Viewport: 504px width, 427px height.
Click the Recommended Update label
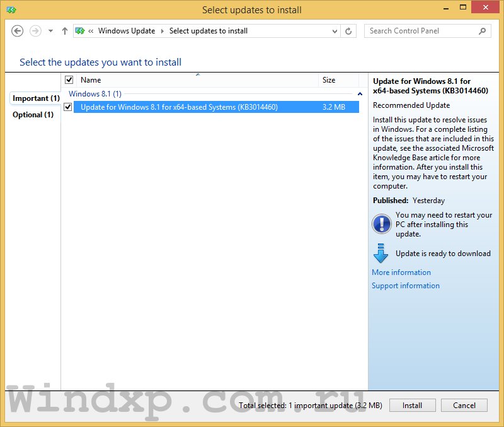click(x=411, y=105)
